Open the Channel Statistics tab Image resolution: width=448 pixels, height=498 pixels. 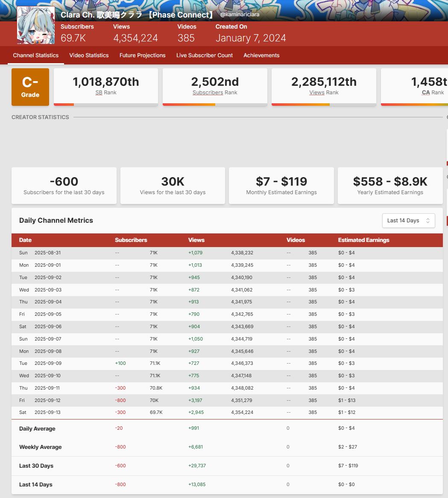tap(35, 55)
